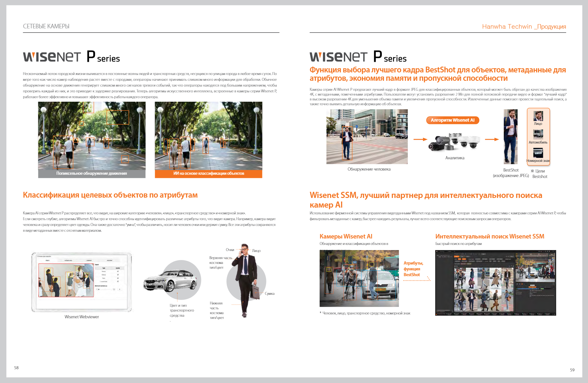
Task: Click the Камеры Wisenet AI subheading
Action: [x=346, y=237]
